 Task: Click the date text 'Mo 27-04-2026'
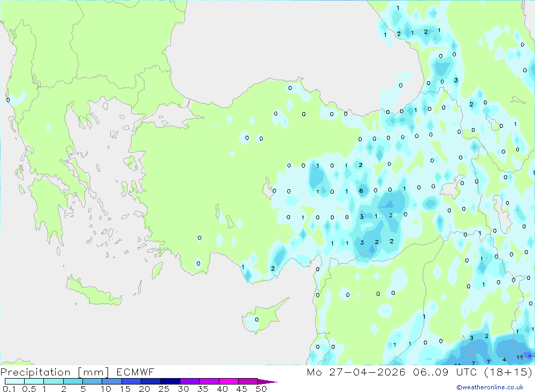click(356, 372)
